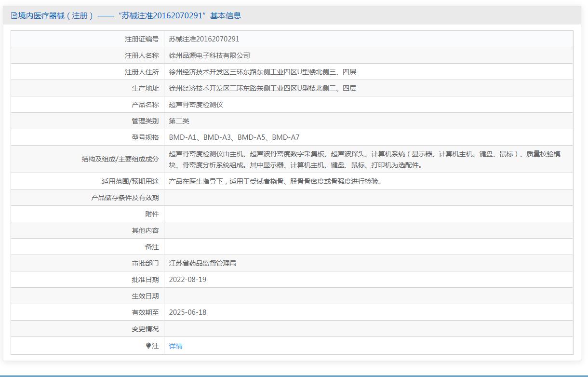This screenshot has height=377, width=588.
Task: Open the 详情 link in the 注 row
Action: [x=175, y=346]
